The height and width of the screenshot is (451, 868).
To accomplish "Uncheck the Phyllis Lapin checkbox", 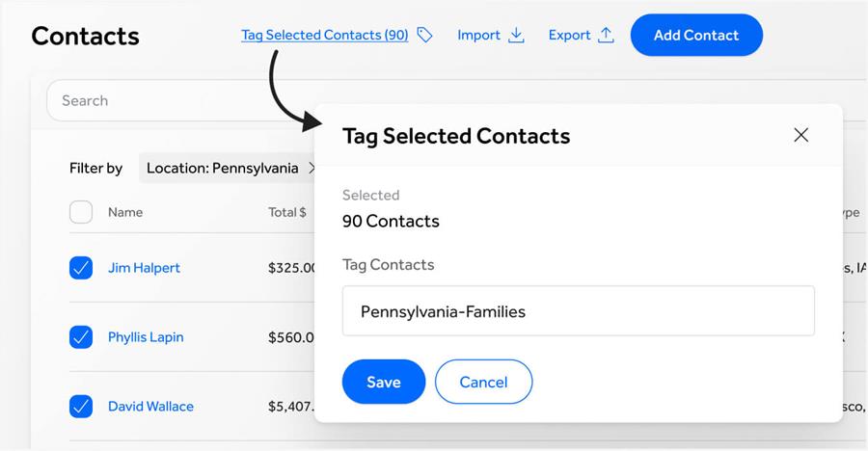I will pyautogui.click(x=81, y=337).
